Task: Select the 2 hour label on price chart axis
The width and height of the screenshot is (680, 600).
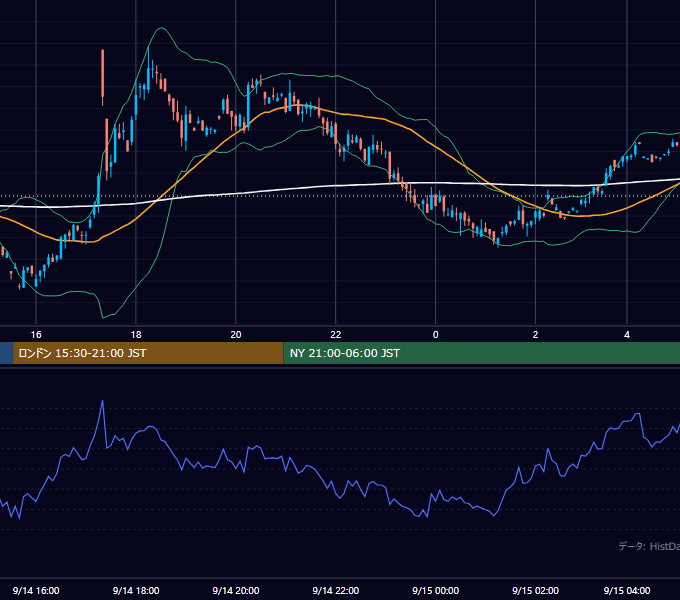Action: [x=535, y=334]
